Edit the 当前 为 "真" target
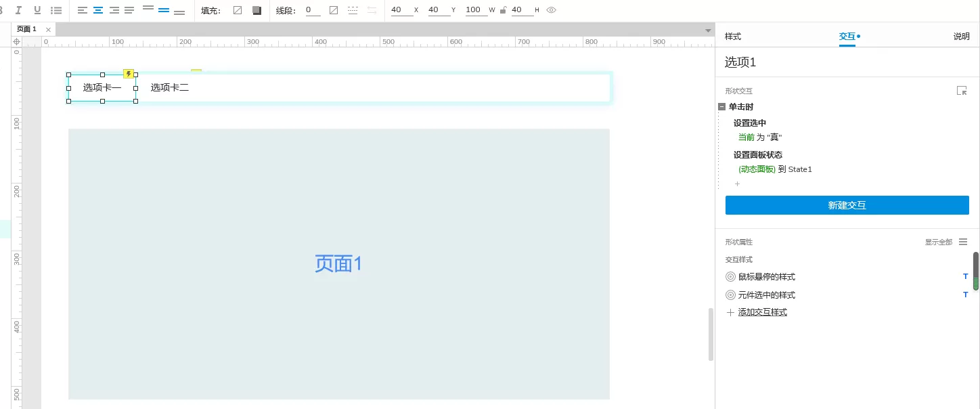The height and width of the screenshot is (409, 980). (760, 137)
